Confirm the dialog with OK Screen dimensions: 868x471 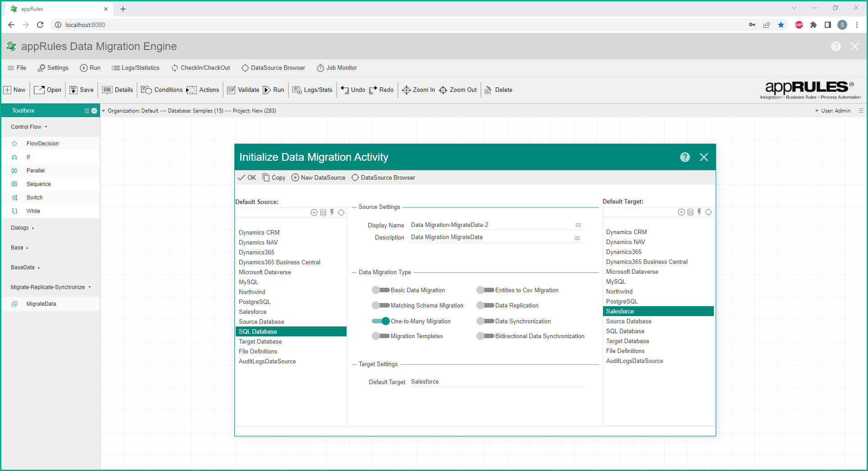[247, 177]
